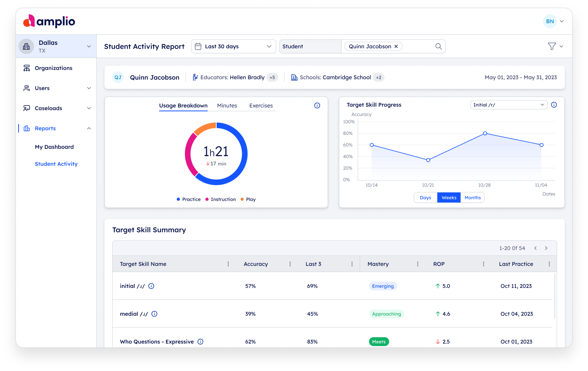Click the Student filter field
Viewport: 588px width, 371px height.
coord(310,46)
